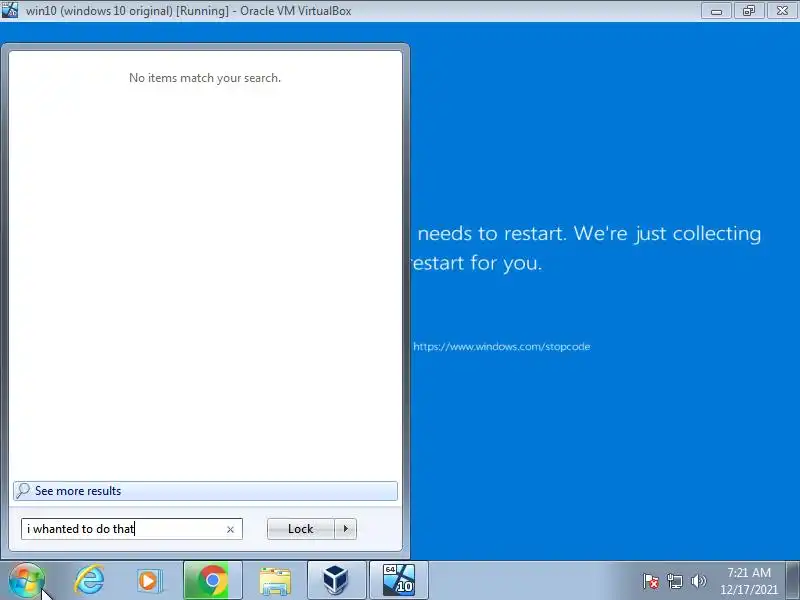
Task: Select the win10 VM taskbar button
Action: pyautogui.click(x=398, y=581)
